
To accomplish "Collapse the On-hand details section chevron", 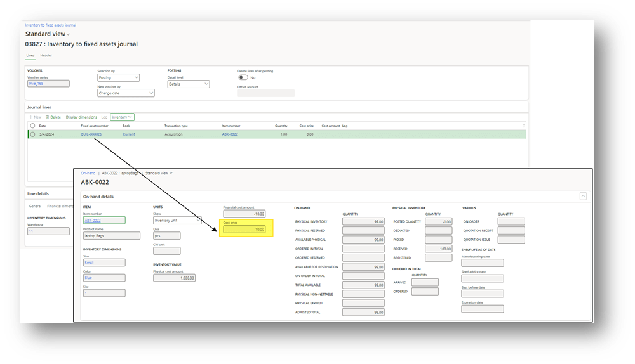I will tap(583, 197).
